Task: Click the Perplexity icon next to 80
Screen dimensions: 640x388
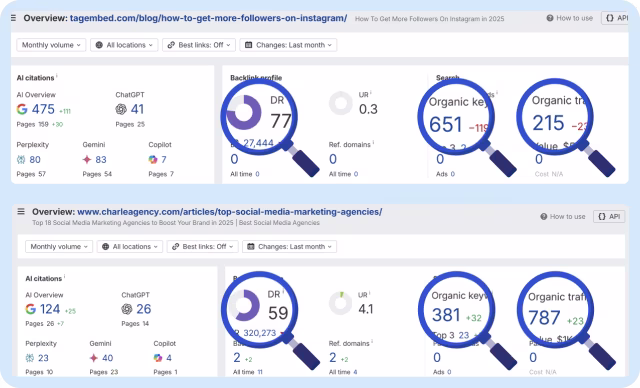Action: (x=21, y=160)
